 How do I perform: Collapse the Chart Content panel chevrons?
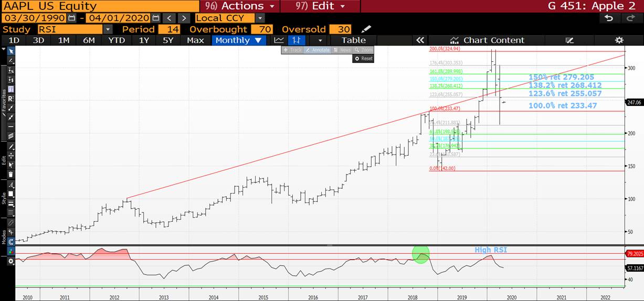click(420, 40)
